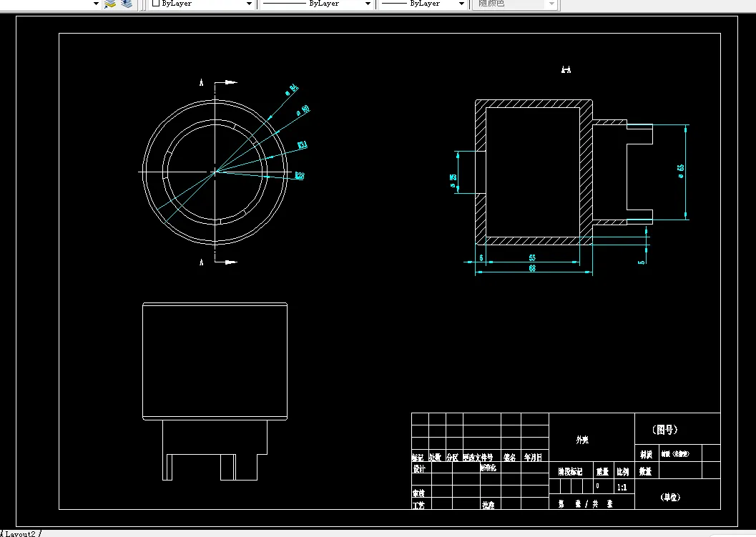756x537 pixels.
Task: Select the 设计 row label
Action: tap(419, 468)
